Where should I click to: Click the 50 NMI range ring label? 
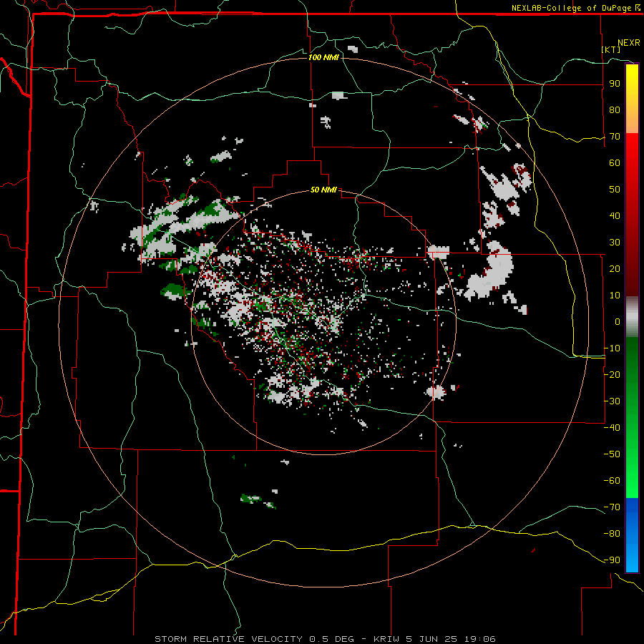(323, 190)
